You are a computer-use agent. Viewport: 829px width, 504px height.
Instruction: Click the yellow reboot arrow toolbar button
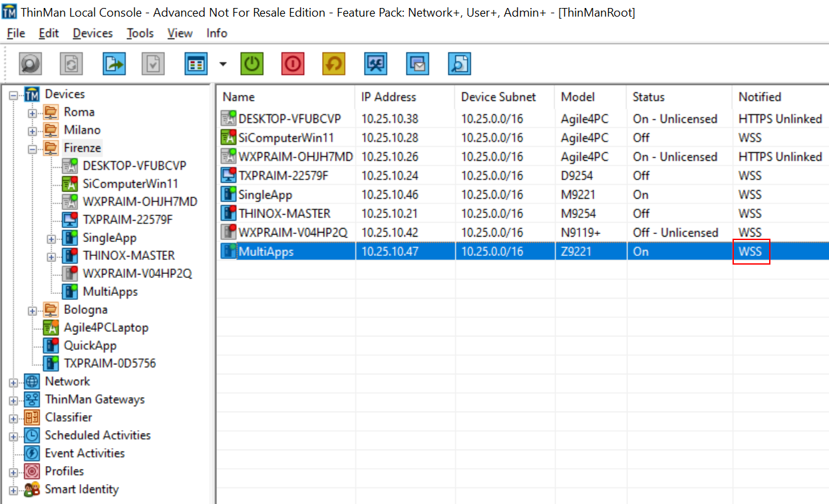point(334,64)
